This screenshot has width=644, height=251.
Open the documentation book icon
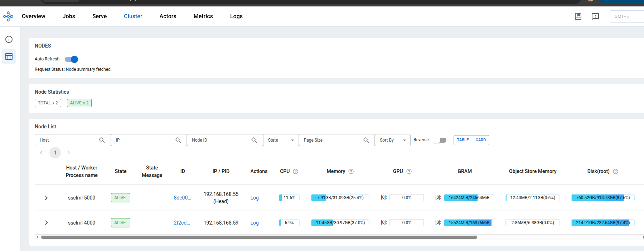578,16
